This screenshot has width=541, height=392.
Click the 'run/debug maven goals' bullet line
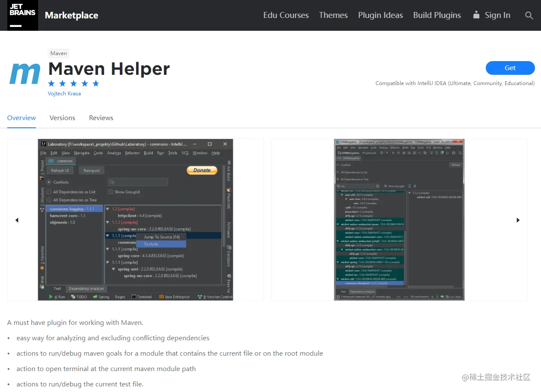coord(170,354)
